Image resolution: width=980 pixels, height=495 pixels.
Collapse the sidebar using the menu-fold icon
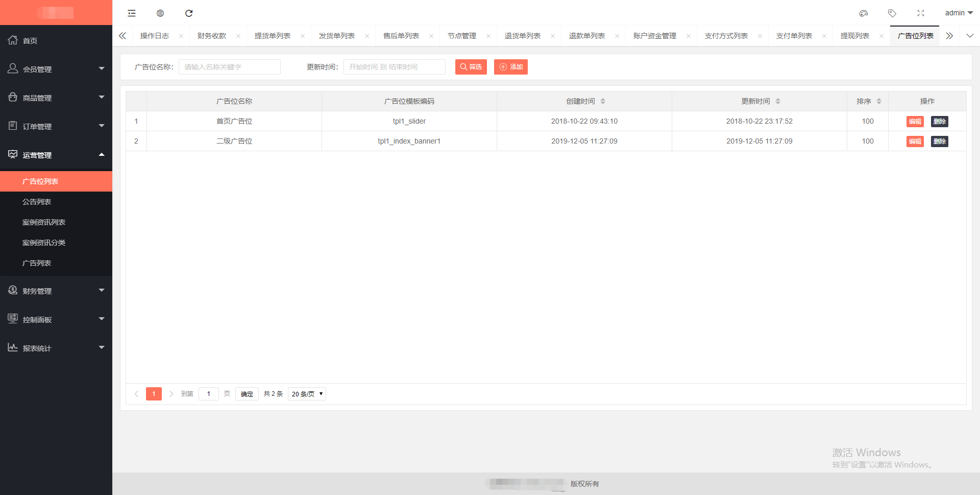132,13
